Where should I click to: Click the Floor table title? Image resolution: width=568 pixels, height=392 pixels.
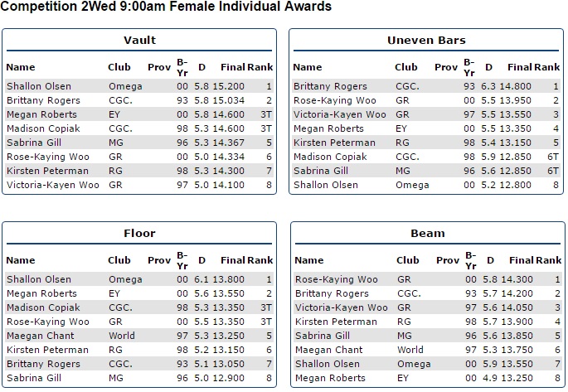139,233
